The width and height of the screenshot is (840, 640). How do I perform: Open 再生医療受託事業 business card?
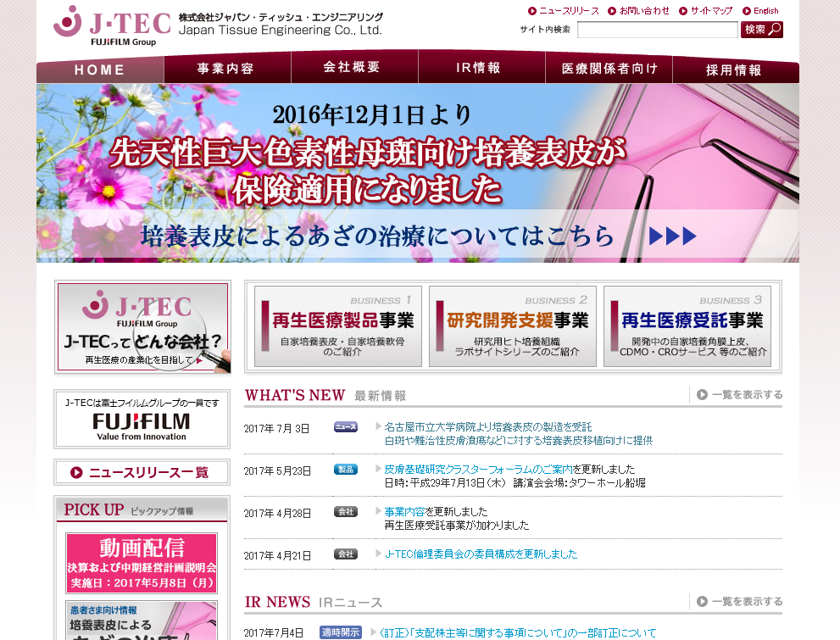(687, 326)
